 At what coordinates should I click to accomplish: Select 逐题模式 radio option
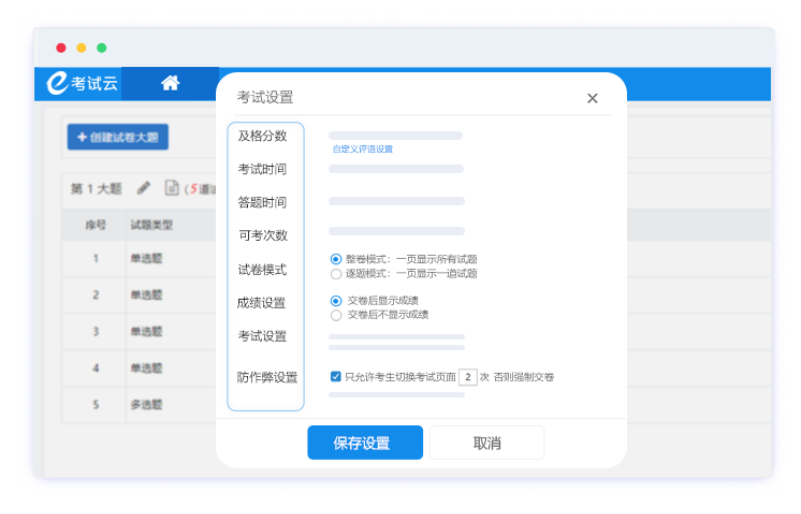coord(336,273)
